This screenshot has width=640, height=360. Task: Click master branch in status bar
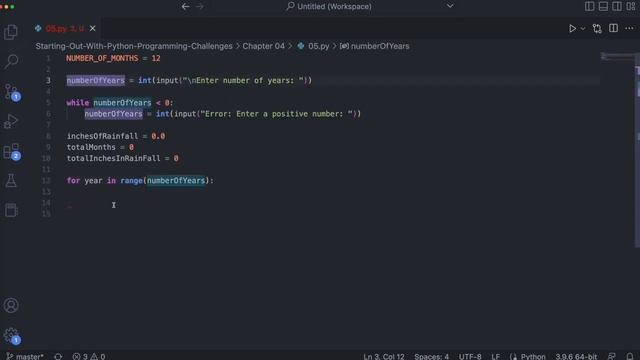tap(25, 356)
